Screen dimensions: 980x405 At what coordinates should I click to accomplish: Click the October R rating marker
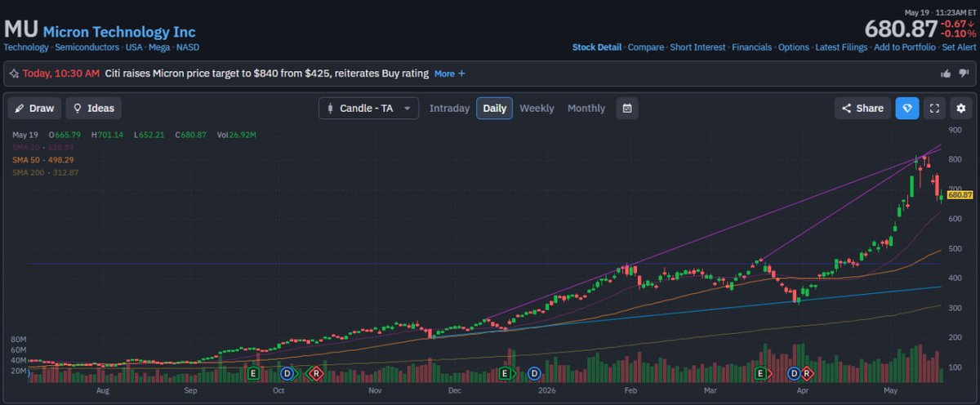click(x=315, y=373)
